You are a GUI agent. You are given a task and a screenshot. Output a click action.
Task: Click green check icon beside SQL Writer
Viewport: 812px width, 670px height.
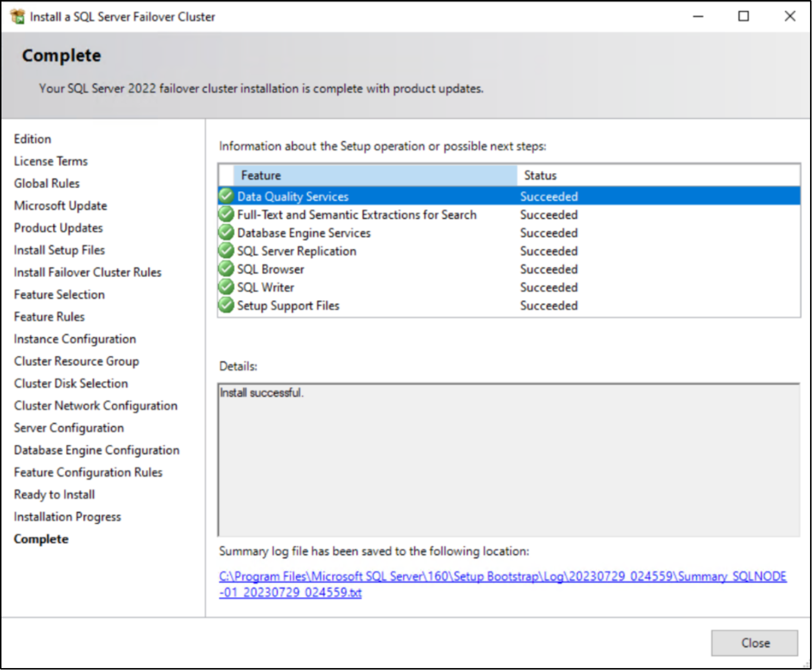(226, 287)
